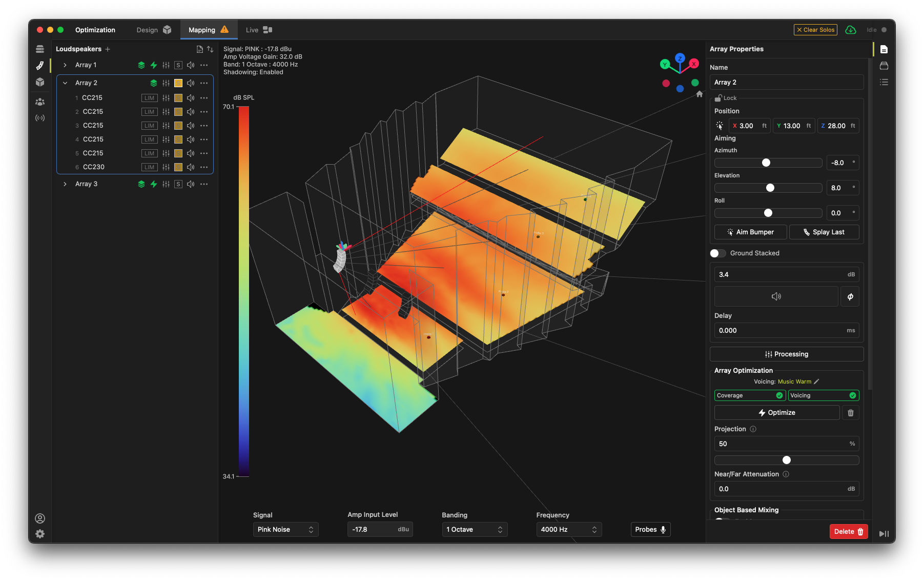This screenshot has width=924, height=581.
Task: Toggle the Coverage optimization option
Action: point(750,395)
